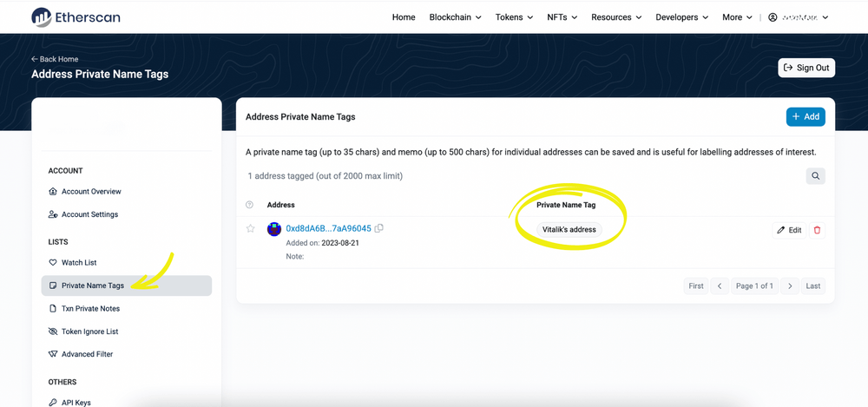Click the help icon beside Address header
Image resolution: width=868 pixels, height=407 pixels.
click(249, 205)
